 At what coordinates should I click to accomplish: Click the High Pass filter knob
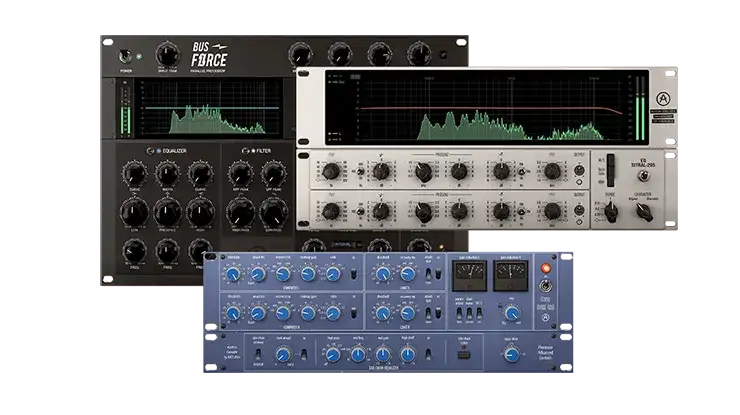[241, 213]
